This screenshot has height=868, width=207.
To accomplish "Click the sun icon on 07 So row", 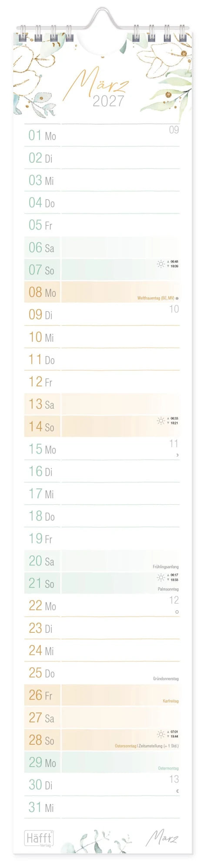I will coord(161,264).
